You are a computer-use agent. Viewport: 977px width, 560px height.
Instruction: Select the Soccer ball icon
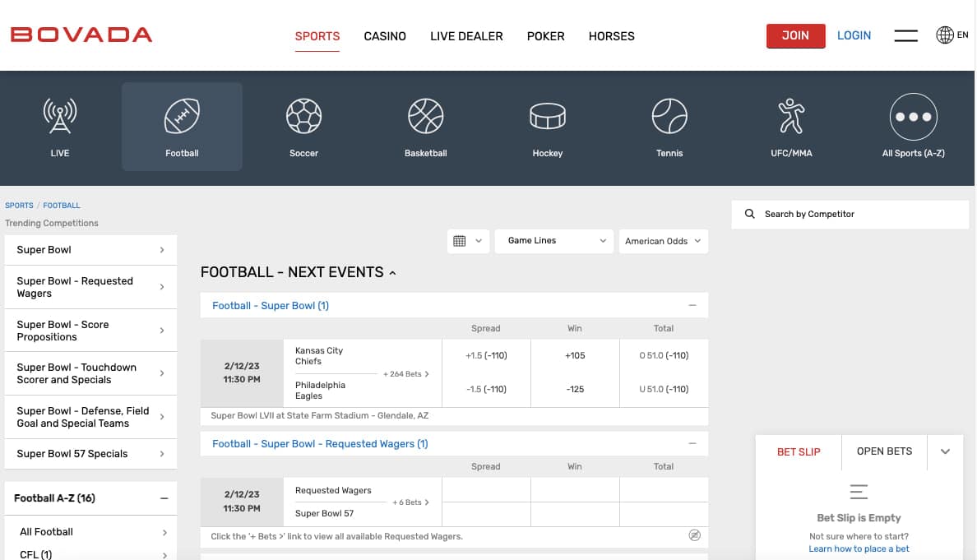(x=304, y=116)
